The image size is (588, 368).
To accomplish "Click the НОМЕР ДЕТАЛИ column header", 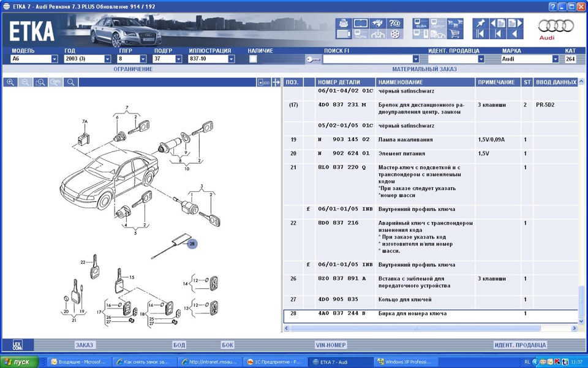I will [345, 82].
